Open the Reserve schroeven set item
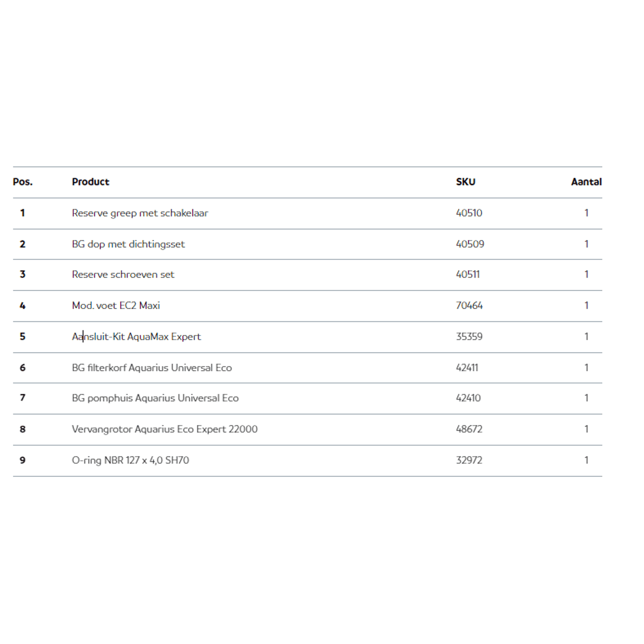 click(x=123, y=275)
